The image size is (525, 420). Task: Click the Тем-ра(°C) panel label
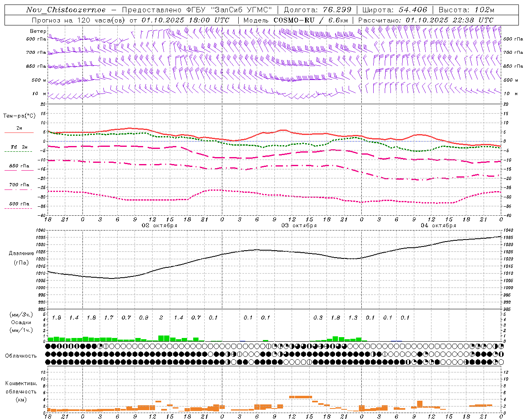click(x=19, y=116)
